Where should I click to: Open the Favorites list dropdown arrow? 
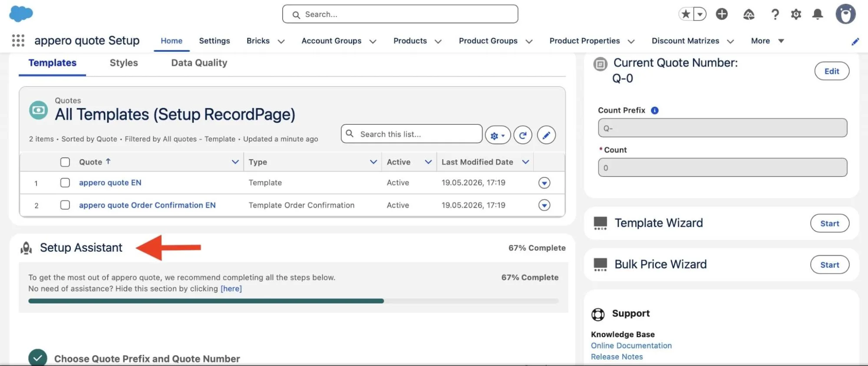(700, 14)
